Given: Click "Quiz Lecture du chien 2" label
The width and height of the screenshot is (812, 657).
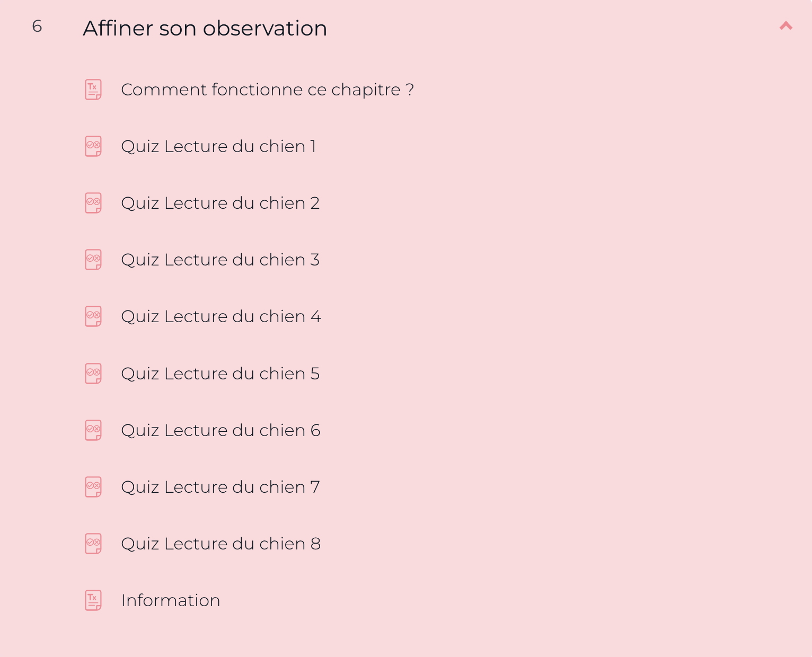Looking at the screenshot, I should point(220,203).
